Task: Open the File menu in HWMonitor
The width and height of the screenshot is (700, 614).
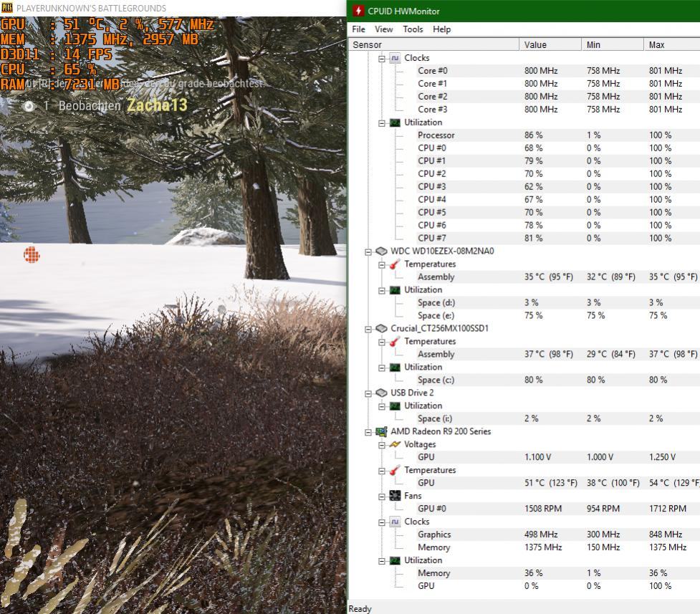Action: [x=358, y=29]
